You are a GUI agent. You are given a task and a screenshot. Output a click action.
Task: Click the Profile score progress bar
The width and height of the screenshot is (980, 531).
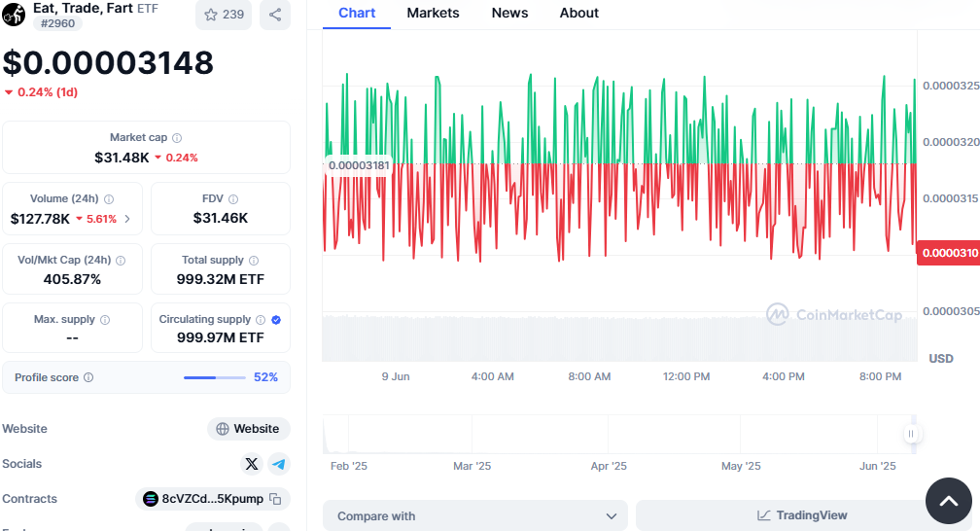(x=215, y=377)
